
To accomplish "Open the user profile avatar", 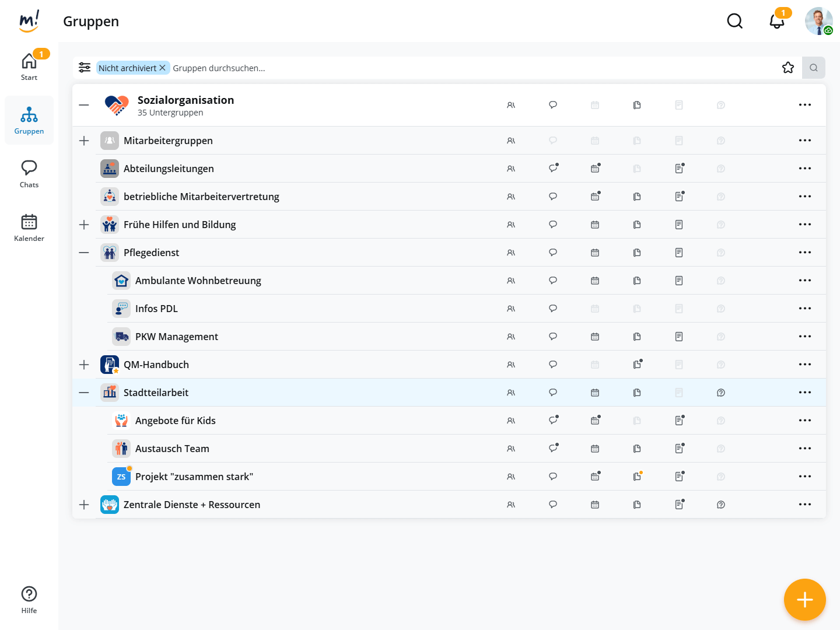I will pyautogui.click(x=818, y=22).
